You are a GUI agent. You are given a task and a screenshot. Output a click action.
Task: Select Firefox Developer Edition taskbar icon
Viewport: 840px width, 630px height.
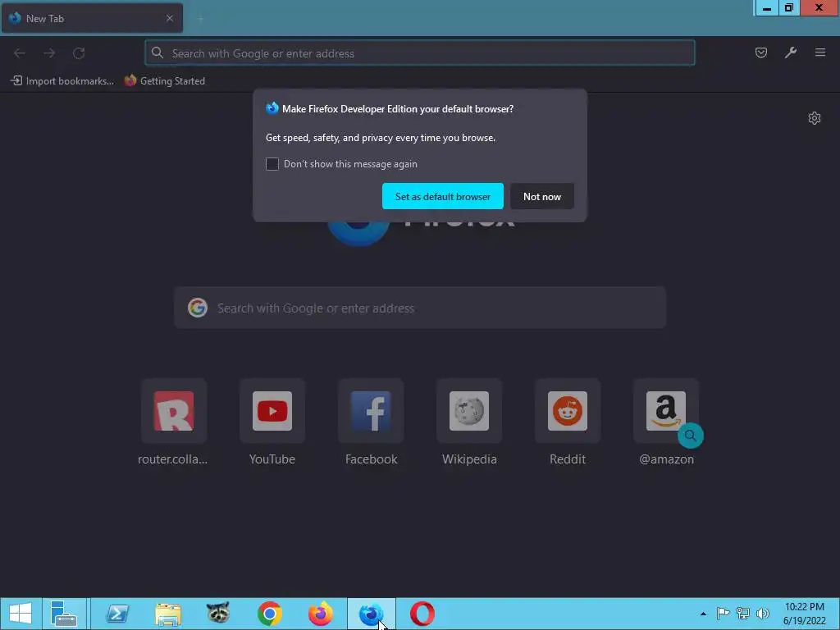click(x=372, y=614)
